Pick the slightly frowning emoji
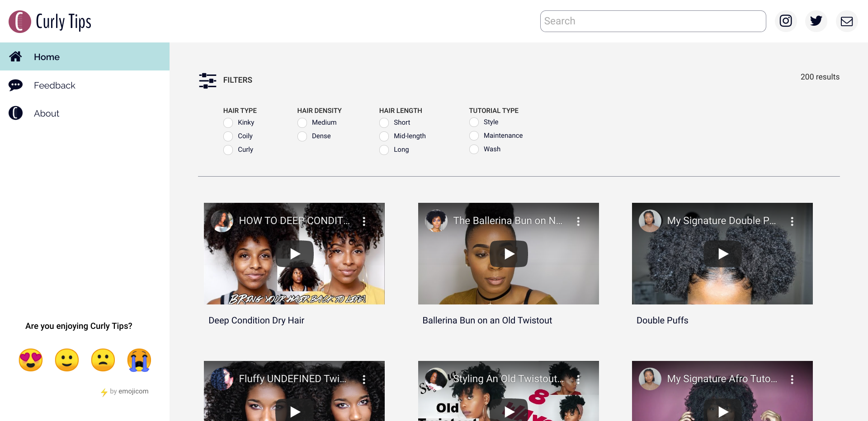Viewport: 868px width, 421px height. 103,360
